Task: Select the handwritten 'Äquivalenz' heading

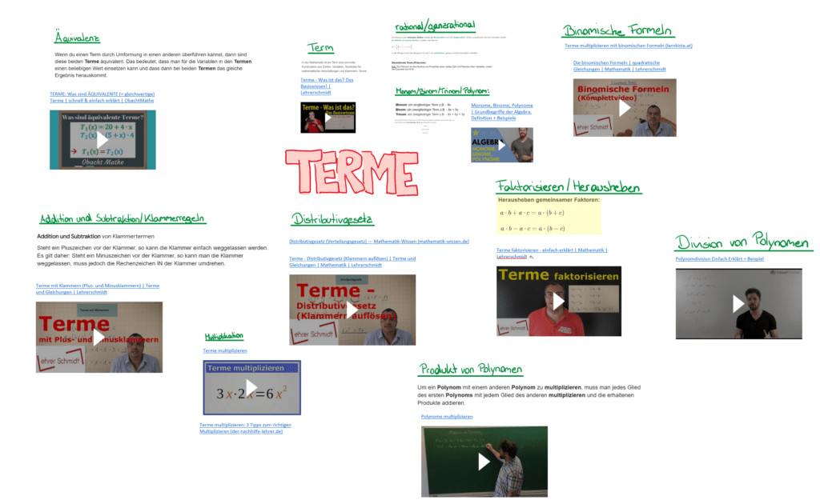Action: coord(77,37)
